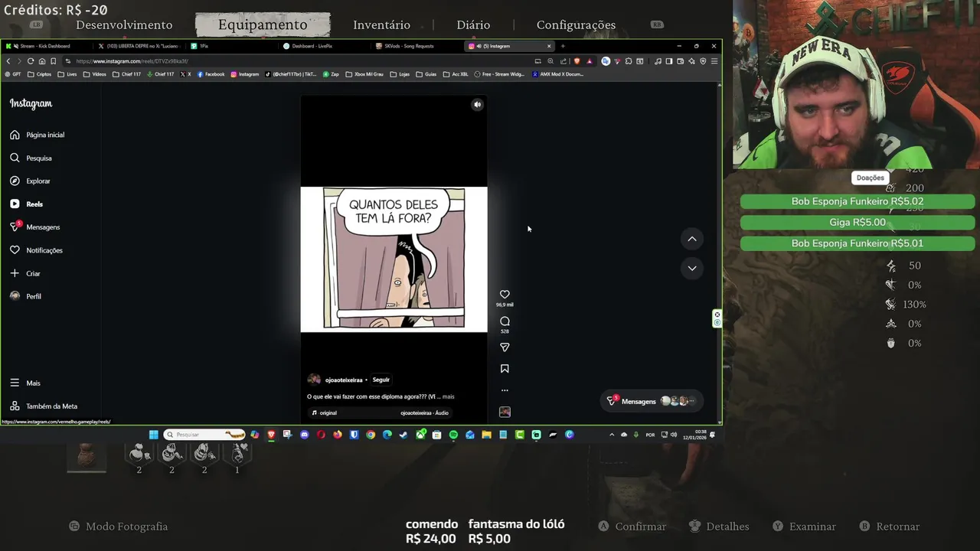Image resolution: width=980 pixels, height=551 pixels.
Task: Click the browser back arrow
Action: point(8,61)
